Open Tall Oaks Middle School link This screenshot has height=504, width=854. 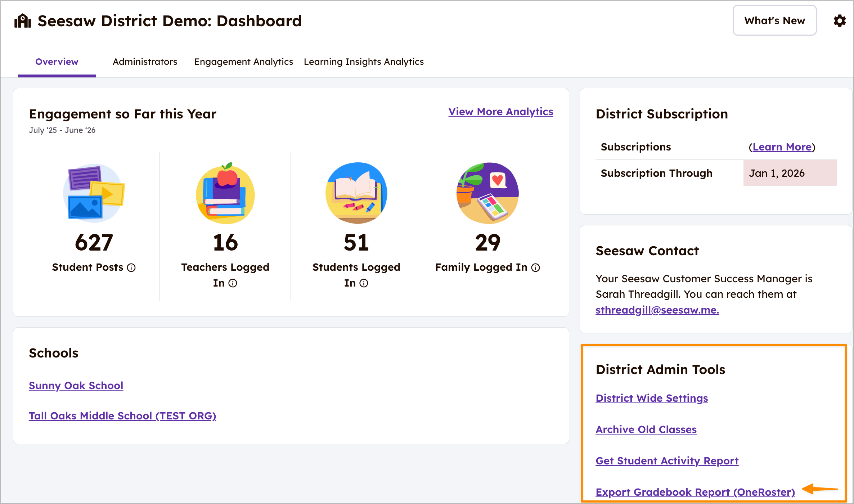(x=122, y=416)
